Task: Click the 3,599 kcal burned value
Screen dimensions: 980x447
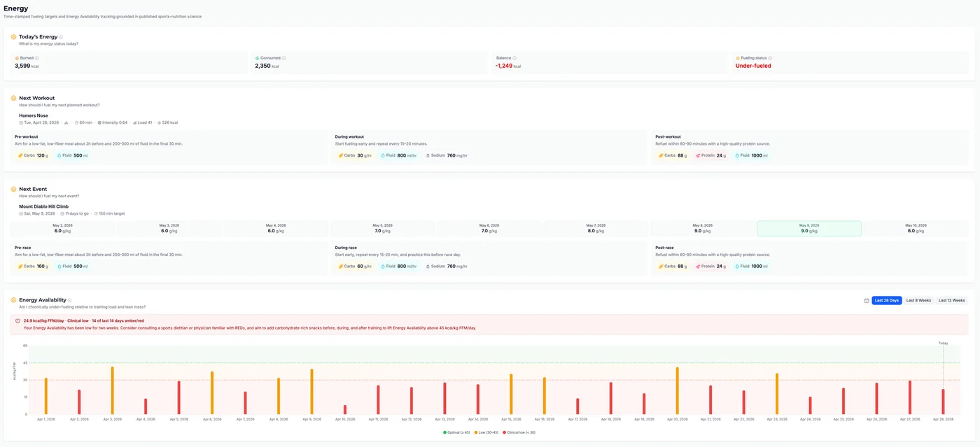Action: (x=27, y=66)
